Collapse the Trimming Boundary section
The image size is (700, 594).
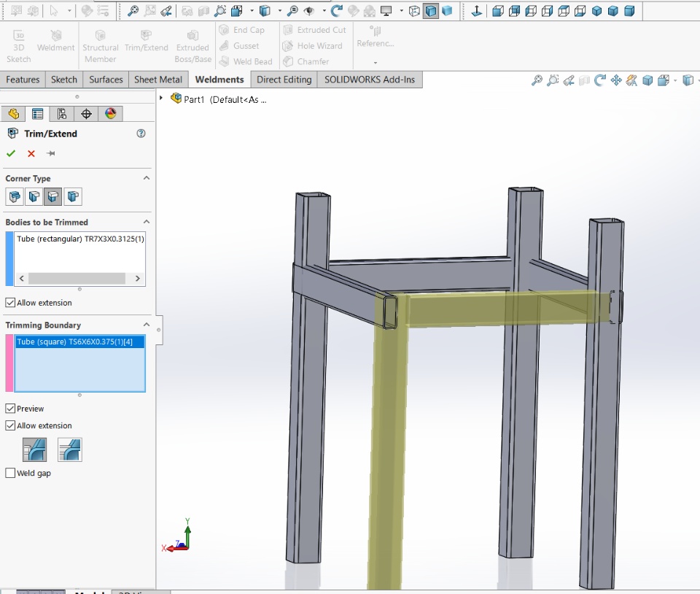coord(146,325)
